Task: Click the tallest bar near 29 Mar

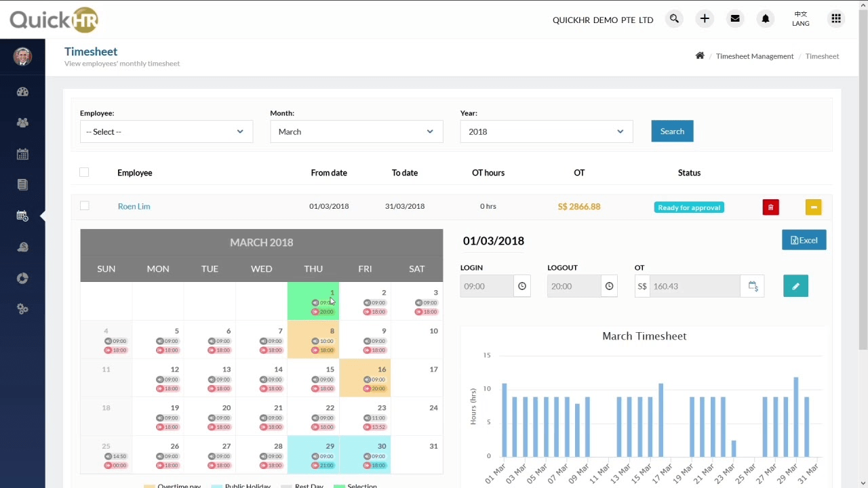Action: pyautogui.click(x=796, y=417)
